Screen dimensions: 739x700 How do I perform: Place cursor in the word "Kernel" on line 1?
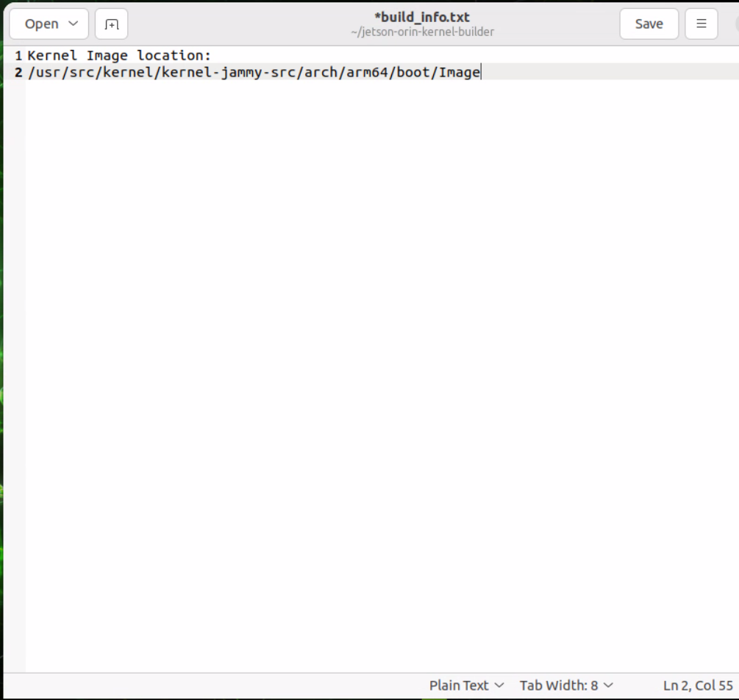[51, 56]
